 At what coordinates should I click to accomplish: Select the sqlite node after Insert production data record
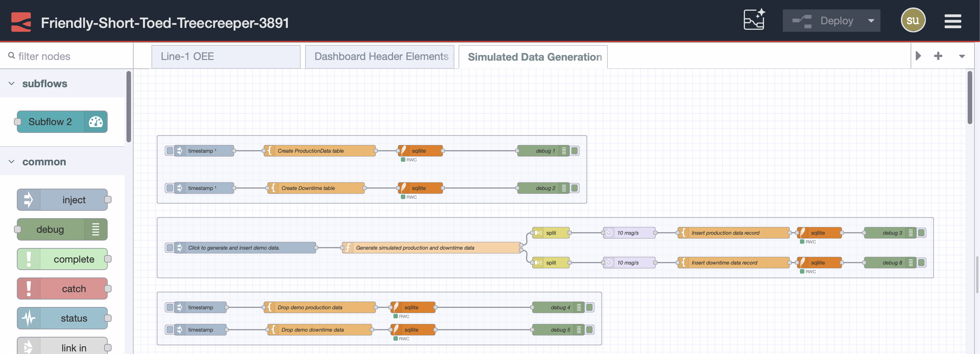coord(819,233)
